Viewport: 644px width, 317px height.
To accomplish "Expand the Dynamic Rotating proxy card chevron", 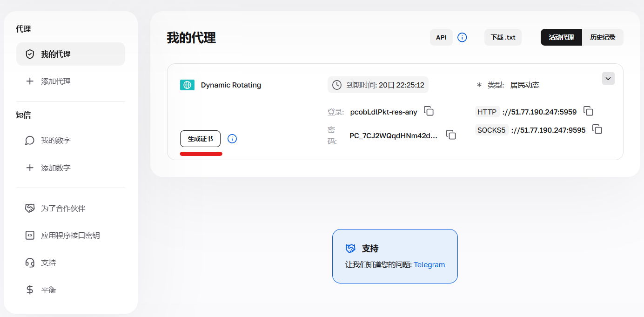I will pyautogui.click(x=608, y=78).
